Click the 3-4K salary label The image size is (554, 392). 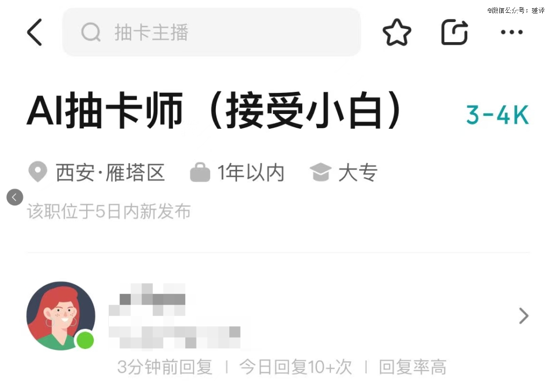pos(498,115)
